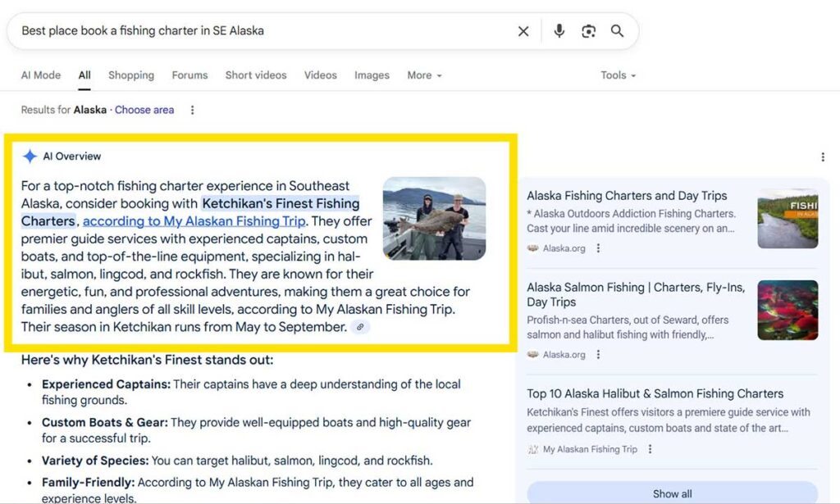Click the magnifying glass search icon
Image resolution: width=840 pixels, height=504 pixels.
(x=618, y=30)
